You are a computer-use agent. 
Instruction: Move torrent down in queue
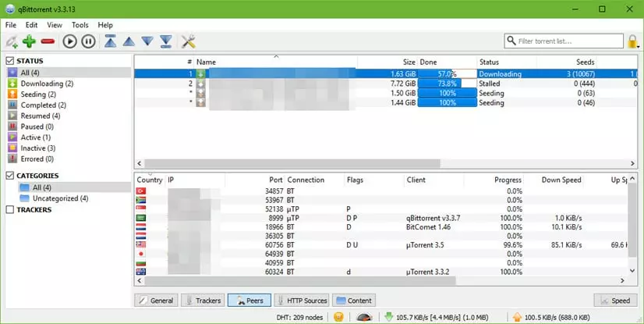[x=147, y=41]
